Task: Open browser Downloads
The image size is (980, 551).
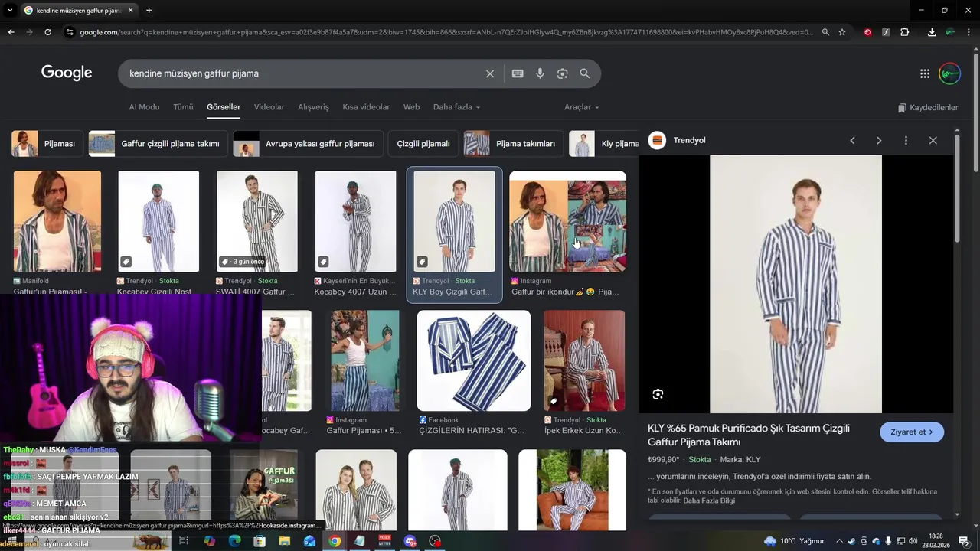Action: click(x=932, y=32)
